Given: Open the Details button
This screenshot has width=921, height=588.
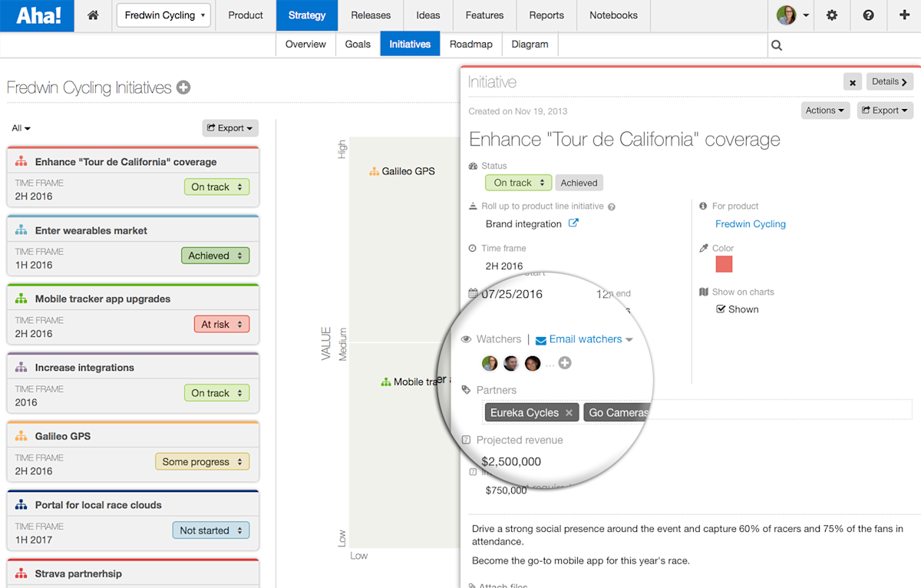Looking at the screenshot, I should tap(890, 81).
